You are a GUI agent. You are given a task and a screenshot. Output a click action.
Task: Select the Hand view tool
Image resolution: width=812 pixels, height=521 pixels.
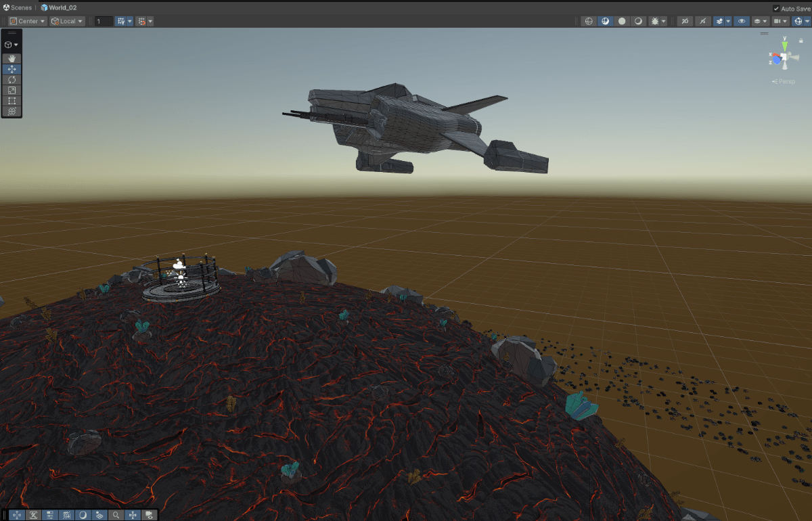coord(12,58)
